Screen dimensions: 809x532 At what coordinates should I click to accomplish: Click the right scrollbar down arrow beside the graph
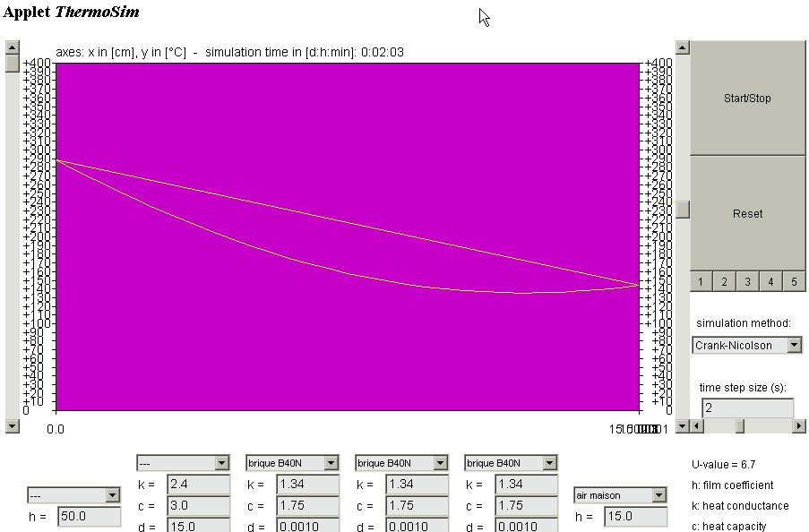[x=683, y=425]
